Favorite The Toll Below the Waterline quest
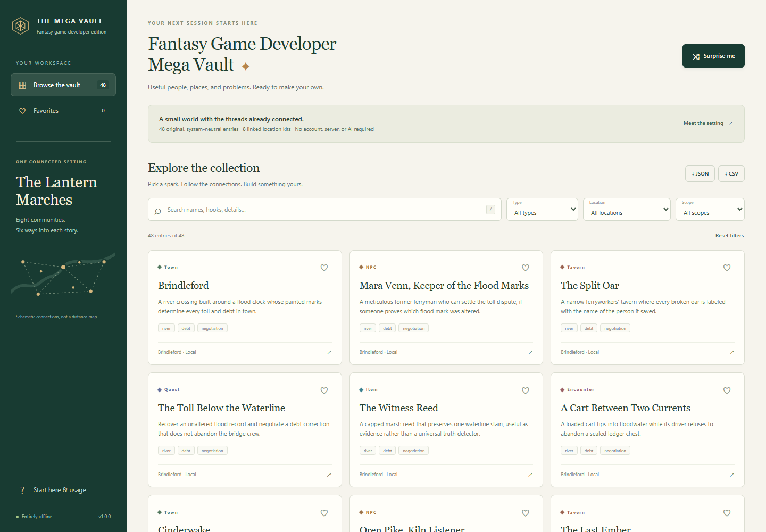 (x=324, y=390)
